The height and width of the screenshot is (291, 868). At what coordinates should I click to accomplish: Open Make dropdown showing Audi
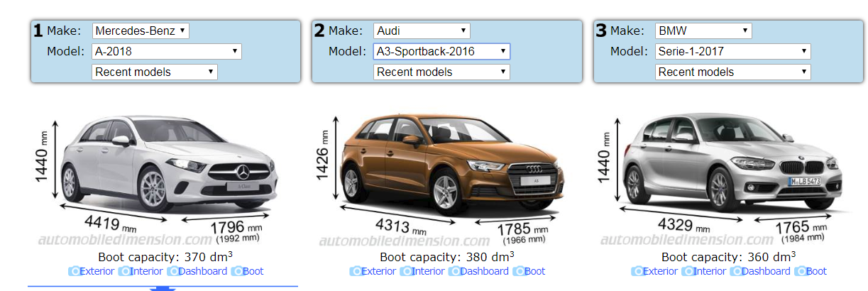[x=422, y=31]
